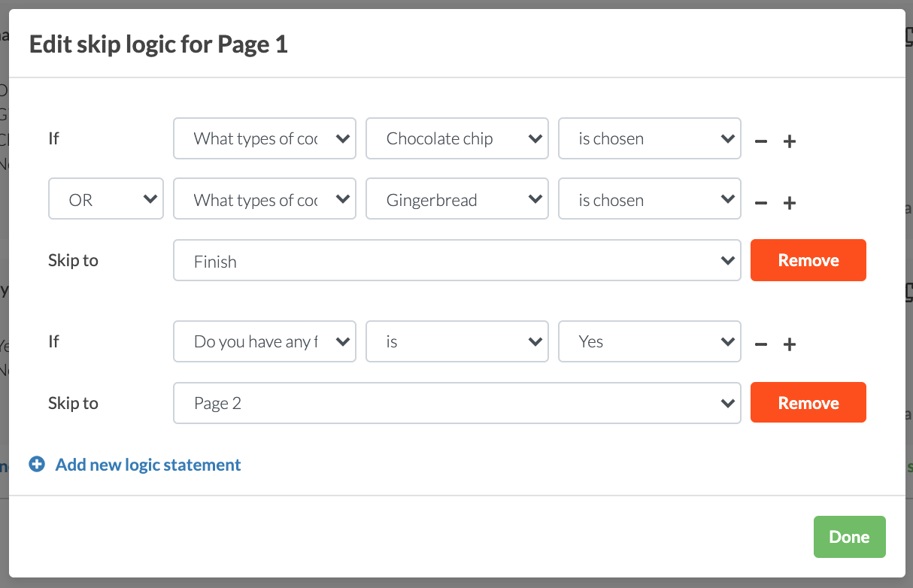The height and width of the screenshot is (588, 913).
Task: Remove the Skip to Page 2 logic statement
Action: 808,403
